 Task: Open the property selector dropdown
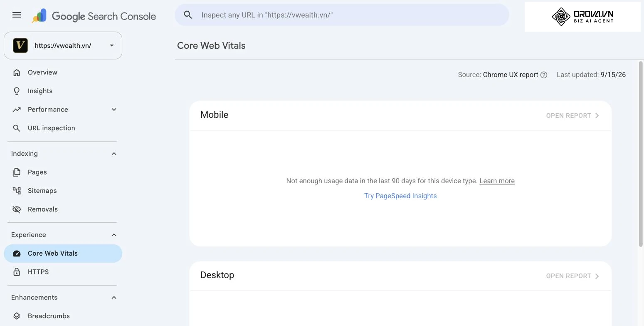(63, 45)
